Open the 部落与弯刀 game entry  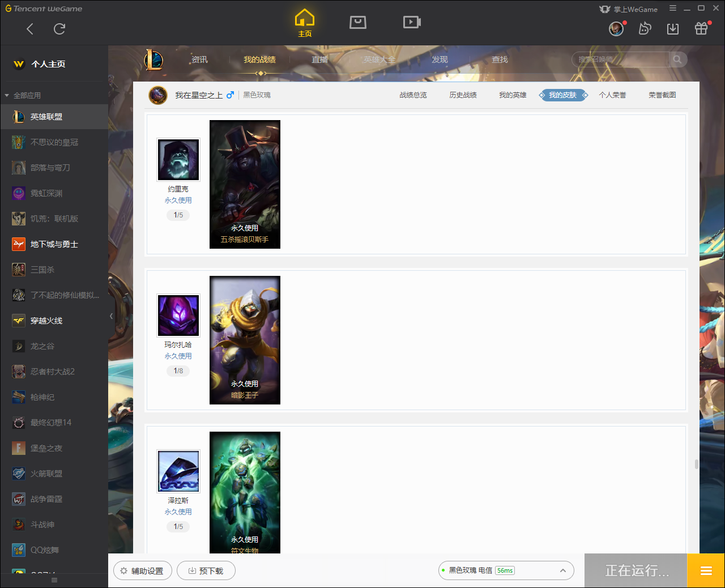[x=54, y=168]
